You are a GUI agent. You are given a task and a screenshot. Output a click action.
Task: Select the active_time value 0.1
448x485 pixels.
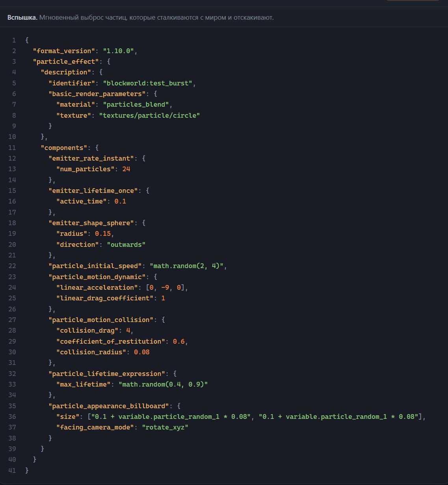(120, 201)
